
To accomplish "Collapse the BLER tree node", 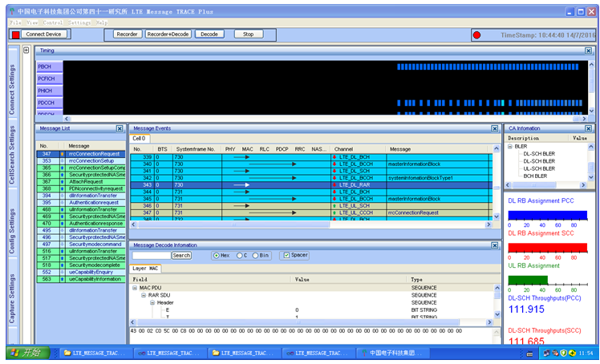I will coord(509,147).
